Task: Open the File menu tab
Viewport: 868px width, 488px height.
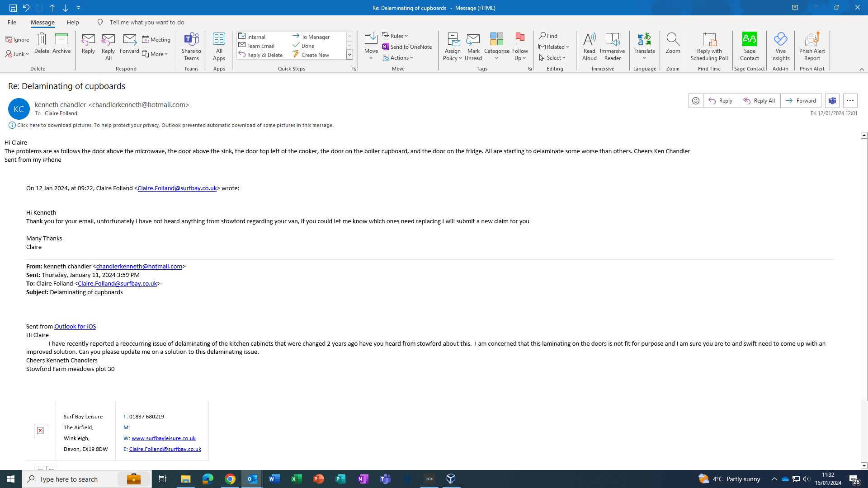Action: coord(12,22)
